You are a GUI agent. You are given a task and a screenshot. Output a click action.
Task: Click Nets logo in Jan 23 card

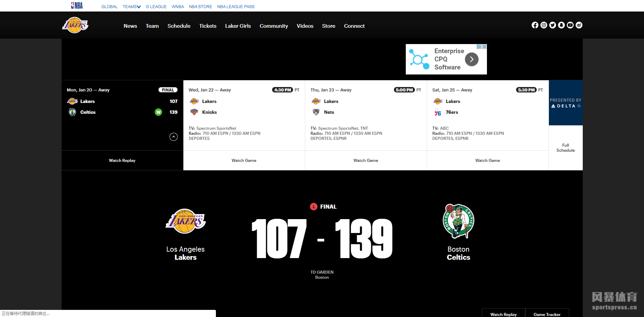[x=316, y=112]
